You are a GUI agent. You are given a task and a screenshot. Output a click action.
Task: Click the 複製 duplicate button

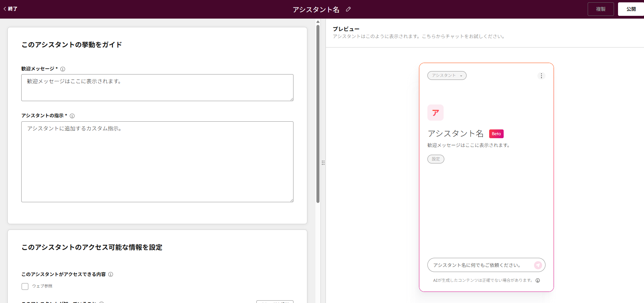coord(600,9)
